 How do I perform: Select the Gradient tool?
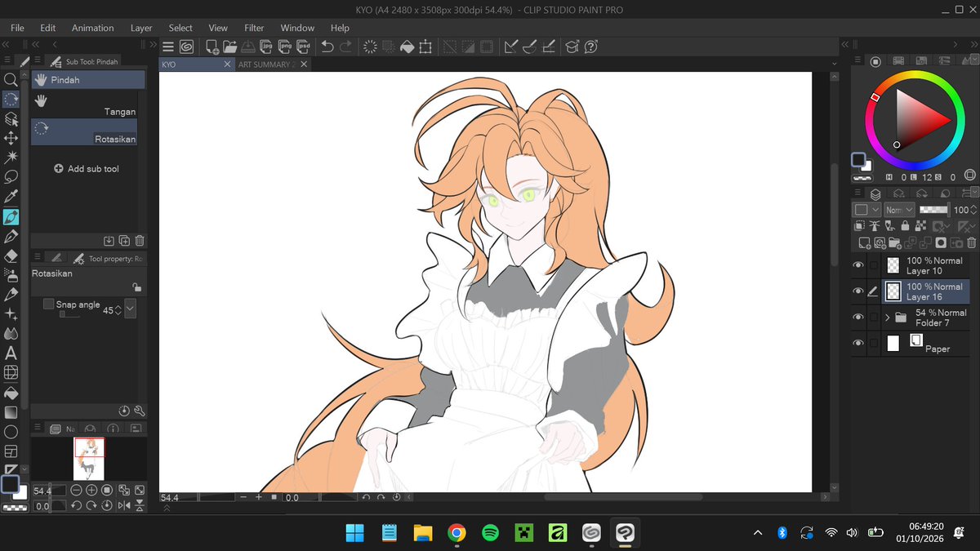11,412
